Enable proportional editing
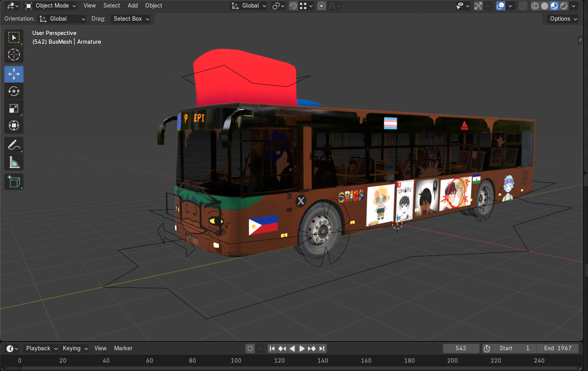 pyautogui.click(x=321, y=6)
